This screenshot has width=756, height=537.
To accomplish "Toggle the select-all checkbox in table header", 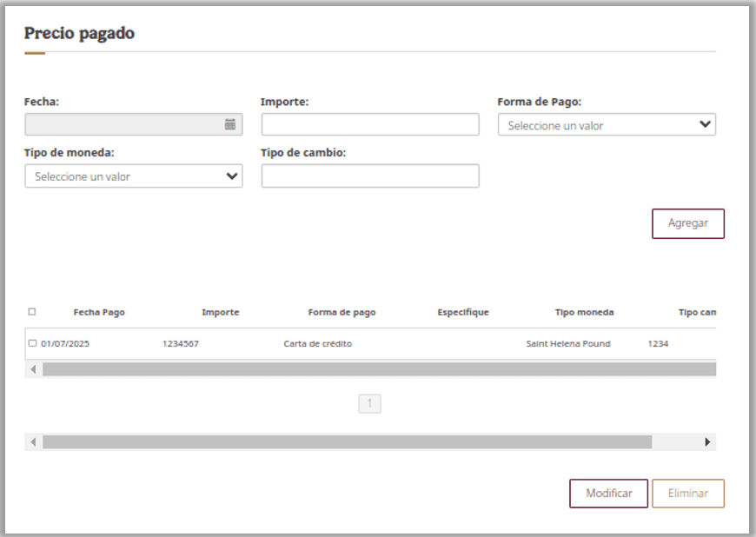I will [32, 311].
